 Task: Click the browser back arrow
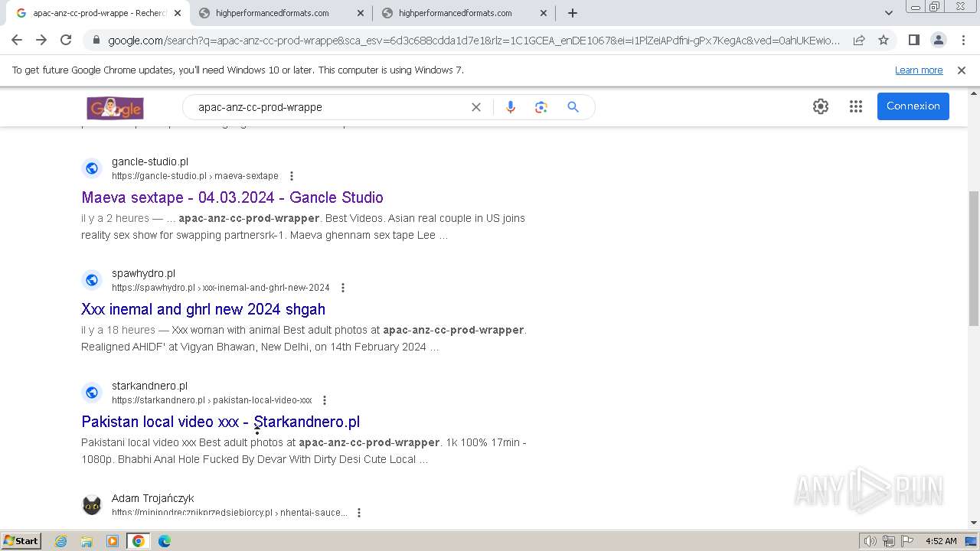[17, 40]
